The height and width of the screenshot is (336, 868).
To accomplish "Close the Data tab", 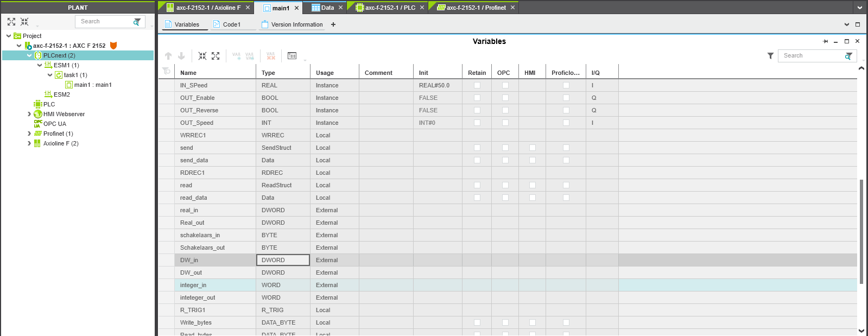I will tap(341, 8).
